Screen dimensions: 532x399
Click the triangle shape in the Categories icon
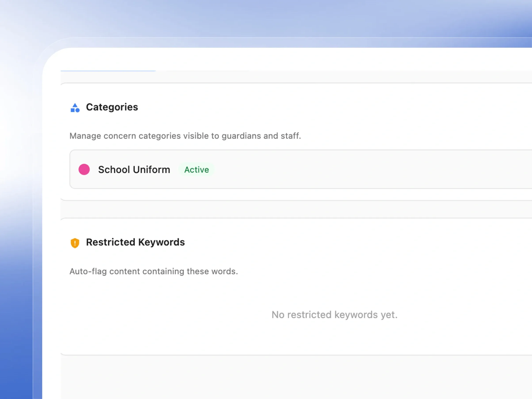pyautogui.click(x=75, y=105)
